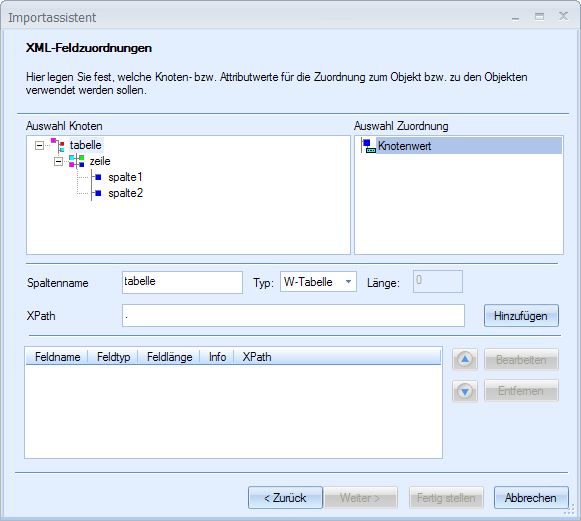Go back with the Zurück button
Viewport: 581px width, 521px height.
click(x=285, y=498)
